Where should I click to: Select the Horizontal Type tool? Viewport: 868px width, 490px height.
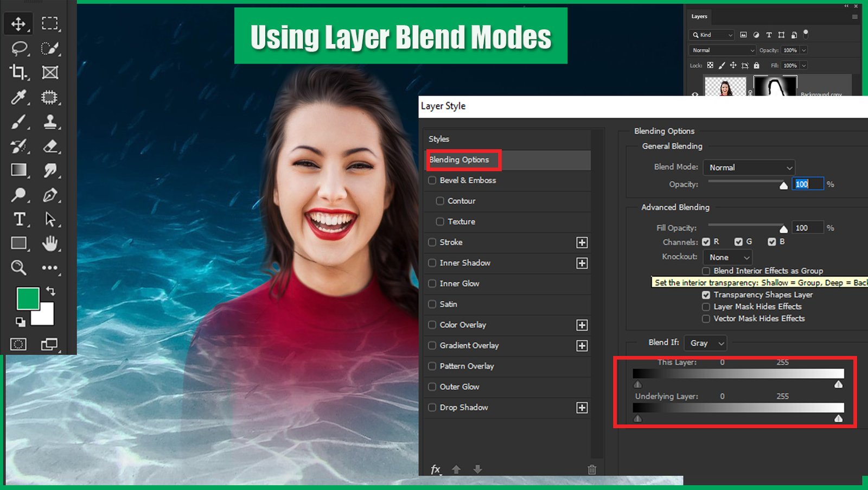pyautogui.click(x=19, y=219)
